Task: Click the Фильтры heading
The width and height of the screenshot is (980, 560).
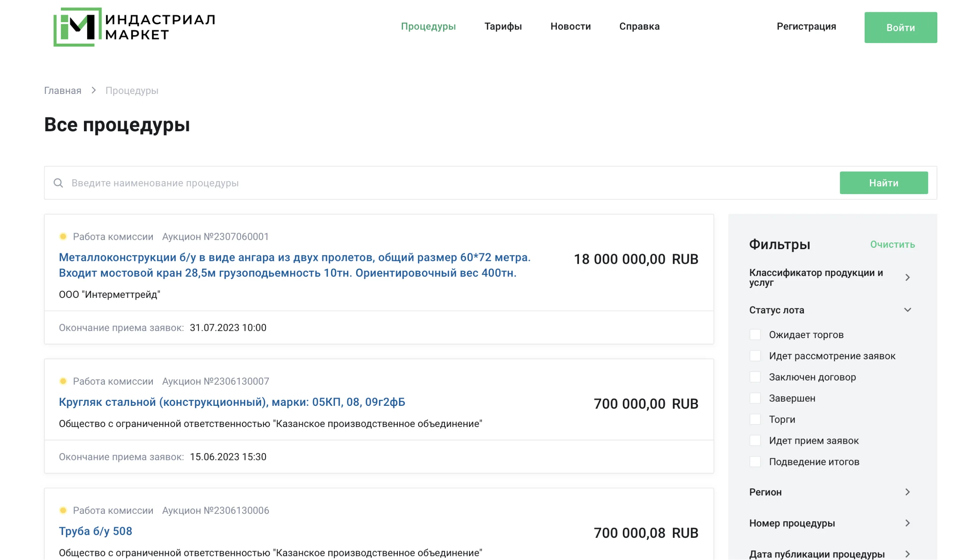Action: (779, 245)
